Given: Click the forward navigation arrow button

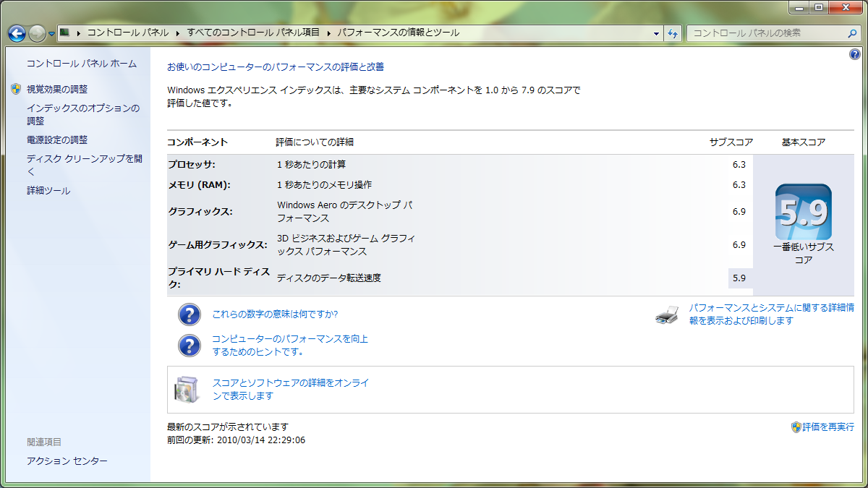Looking at the screenshot, I should point(37,33).
